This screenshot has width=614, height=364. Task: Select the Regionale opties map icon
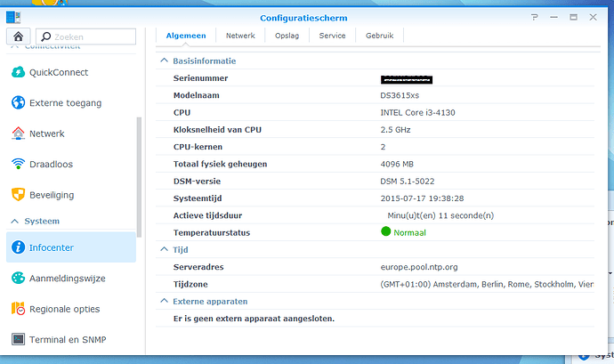click(18, 309)
